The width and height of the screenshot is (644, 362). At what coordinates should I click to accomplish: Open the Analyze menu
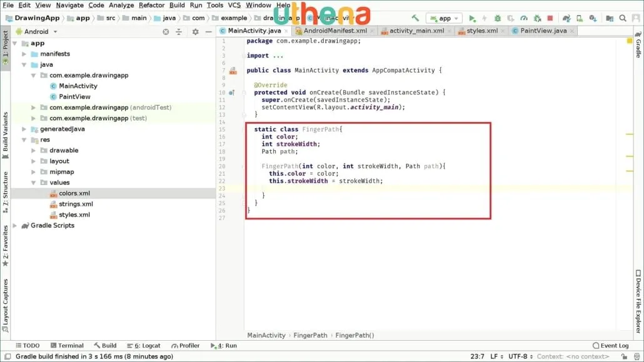(121, 5)
